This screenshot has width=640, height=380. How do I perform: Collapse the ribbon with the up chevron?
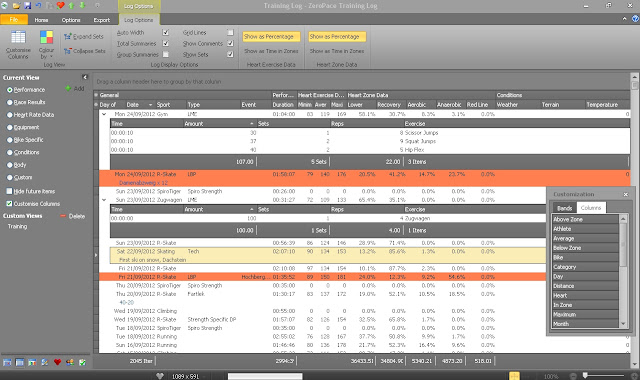pos(624,19)
